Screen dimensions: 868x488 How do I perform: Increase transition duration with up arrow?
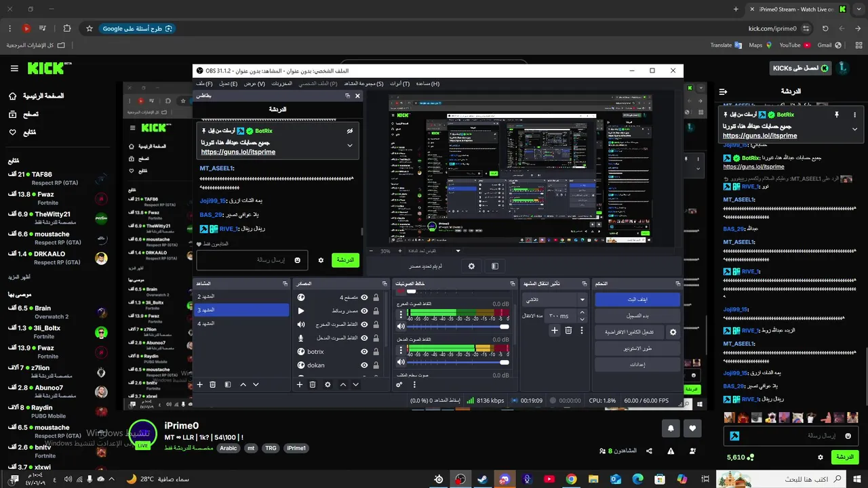pyautogui.click(x=583, y=313)
